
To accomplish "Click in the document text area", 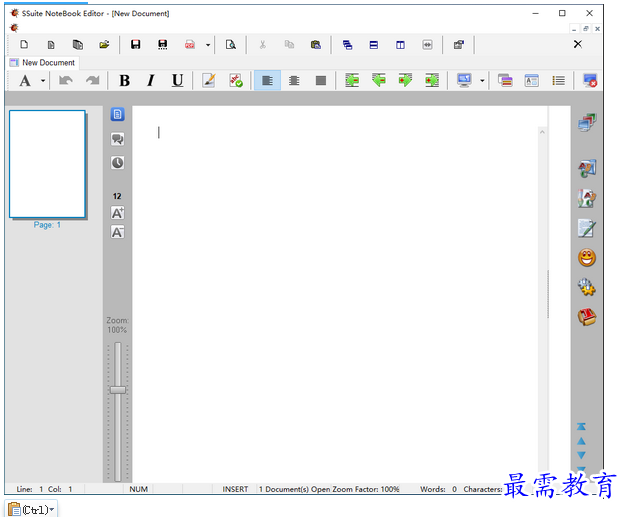I will 335,294.
